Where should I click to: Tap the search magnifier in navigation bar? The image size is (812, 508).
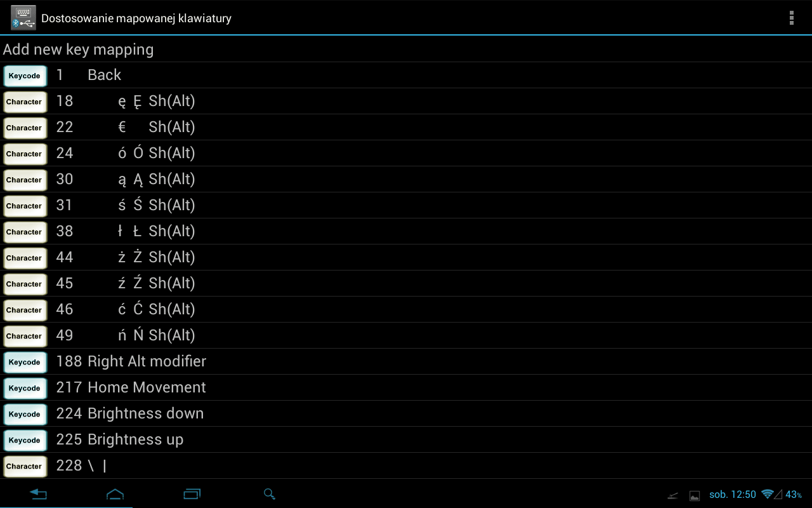coord(270,494)
